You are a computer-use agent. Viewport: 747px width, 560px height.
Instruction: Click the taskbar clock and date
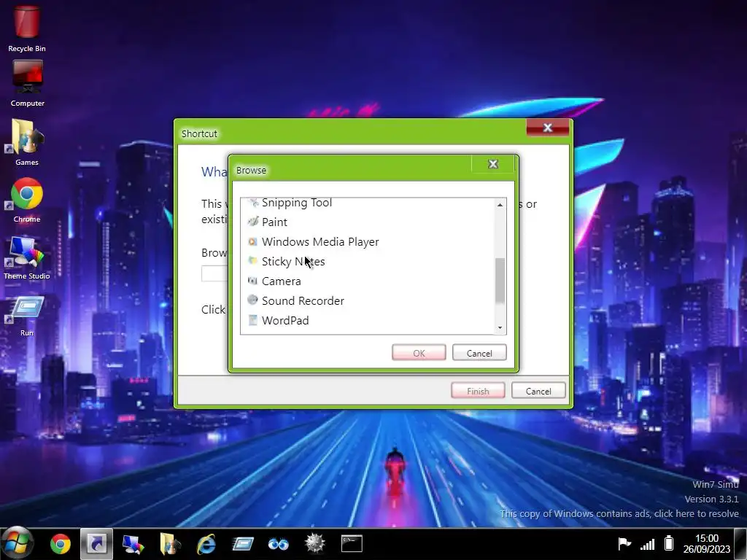[706, 543]
